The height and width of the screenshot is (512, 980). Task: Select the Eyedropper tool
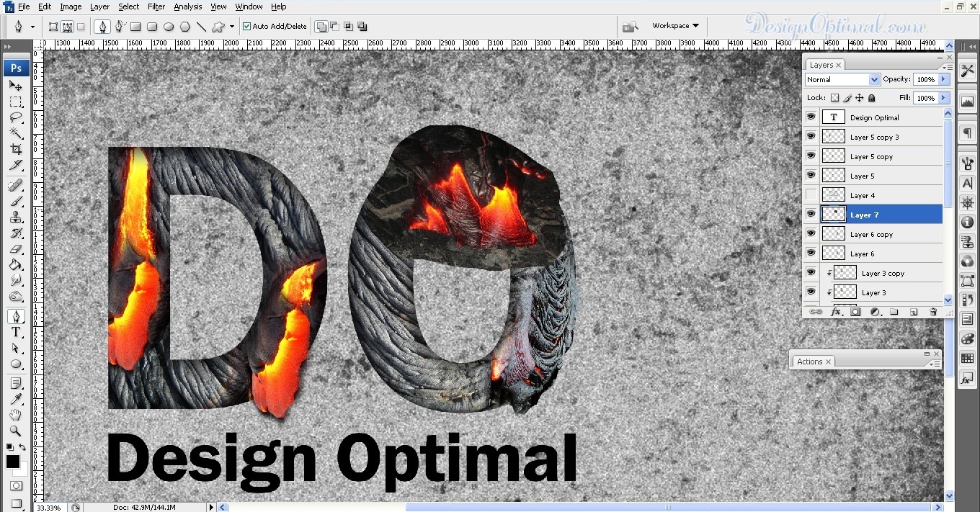(16, 399)
